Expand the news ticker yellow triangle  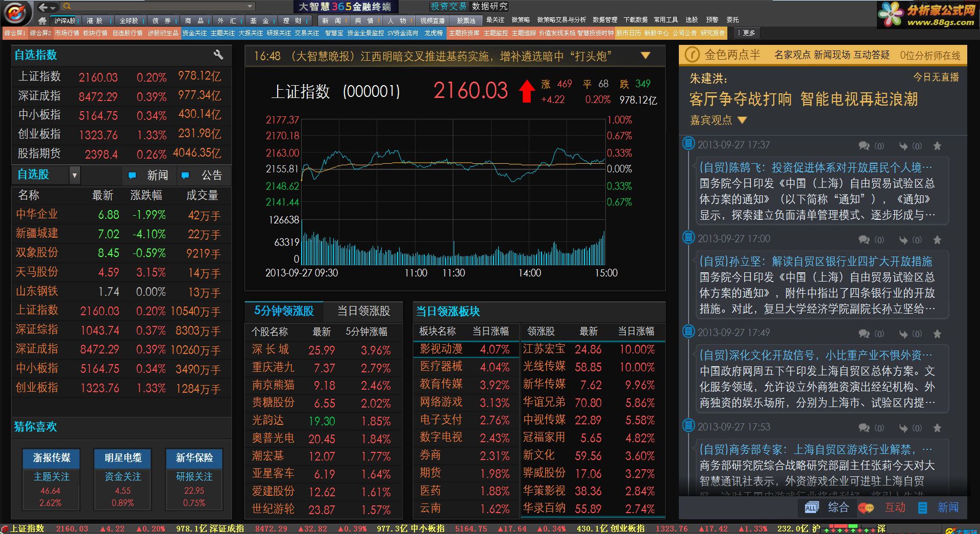(x=646, y=56)
